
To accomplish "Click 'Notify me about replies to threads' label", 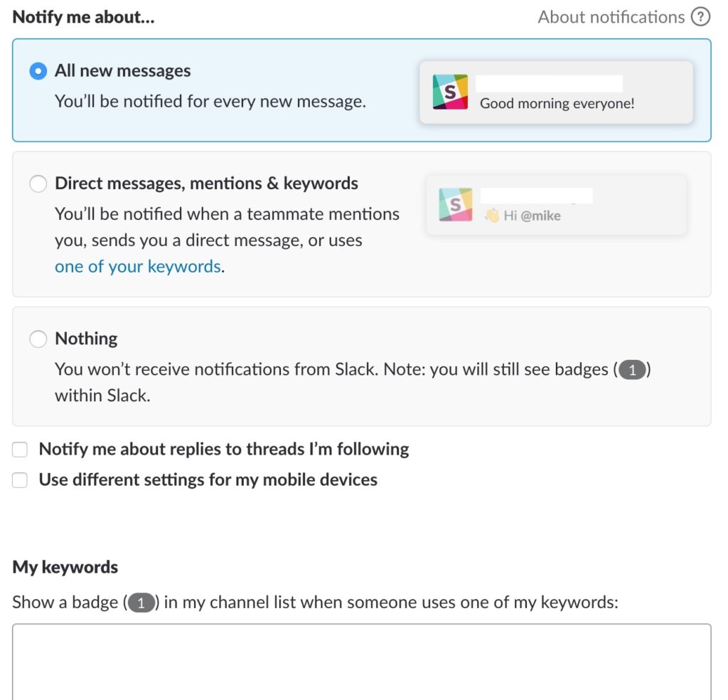I will tap(223, 450).
